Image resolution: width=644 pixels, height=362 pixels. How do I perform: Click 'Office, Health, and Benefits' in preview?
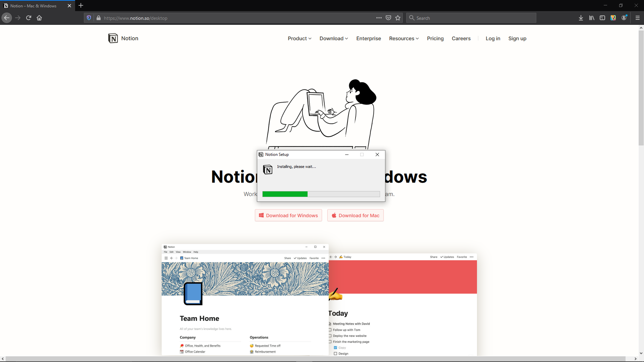[203, 346]
